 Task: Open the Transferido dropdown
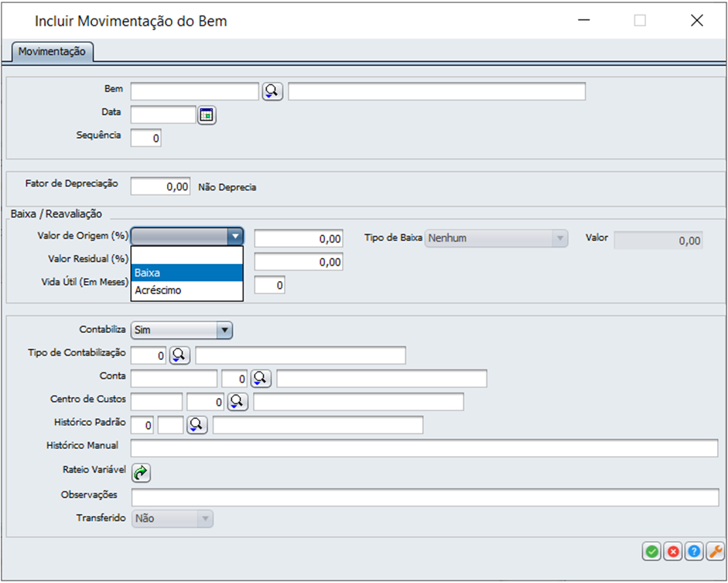(173, 519)
